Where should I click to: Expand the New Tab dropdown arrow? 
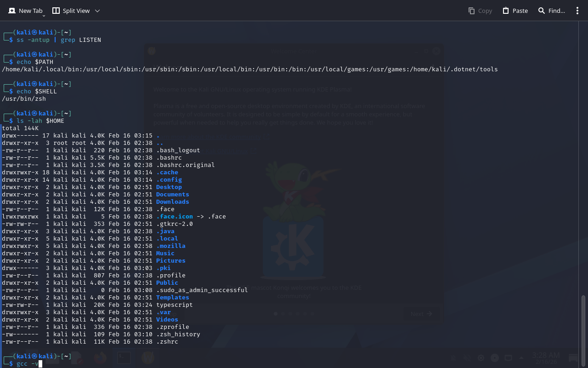44,15
